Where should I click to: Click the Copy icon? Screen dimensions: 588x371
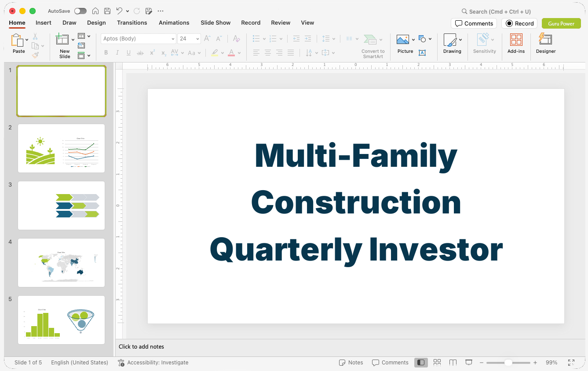tap(35, 46)
